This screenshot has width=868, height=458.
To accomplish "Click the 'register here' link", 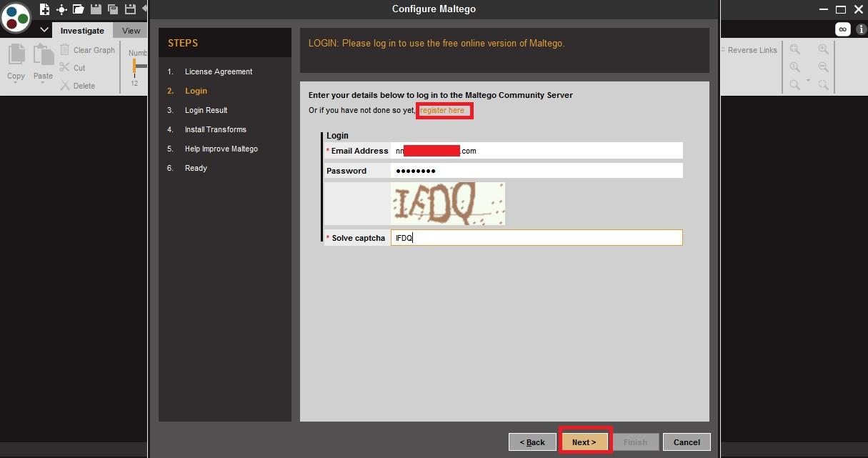I will (442, 111).
